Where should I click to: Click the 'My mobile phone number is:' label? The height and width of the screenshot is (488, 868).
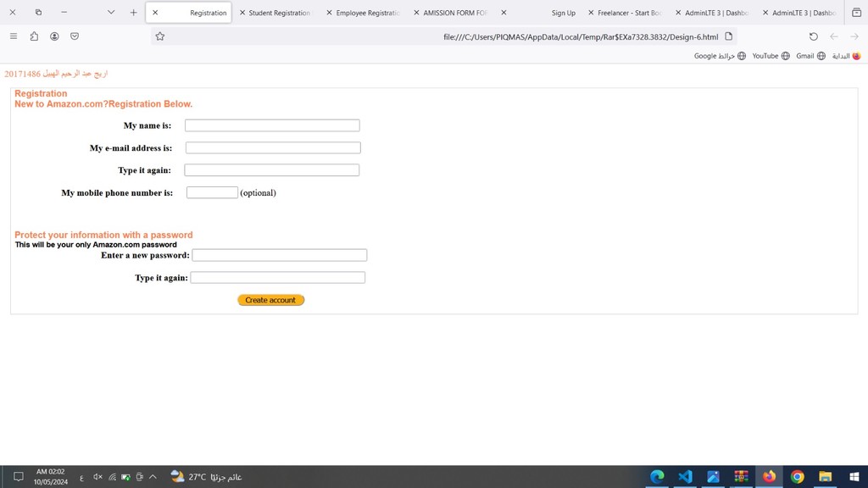tap(117, 192)
